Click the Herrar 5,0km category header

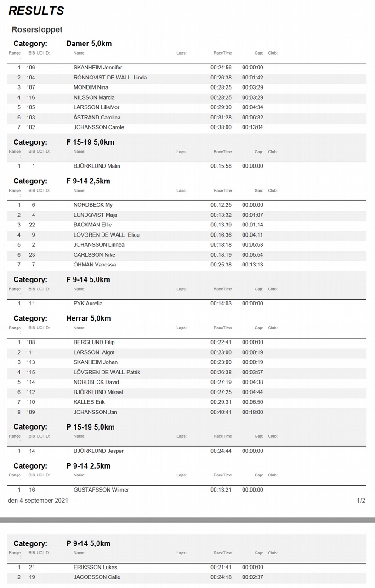point(89,318)
